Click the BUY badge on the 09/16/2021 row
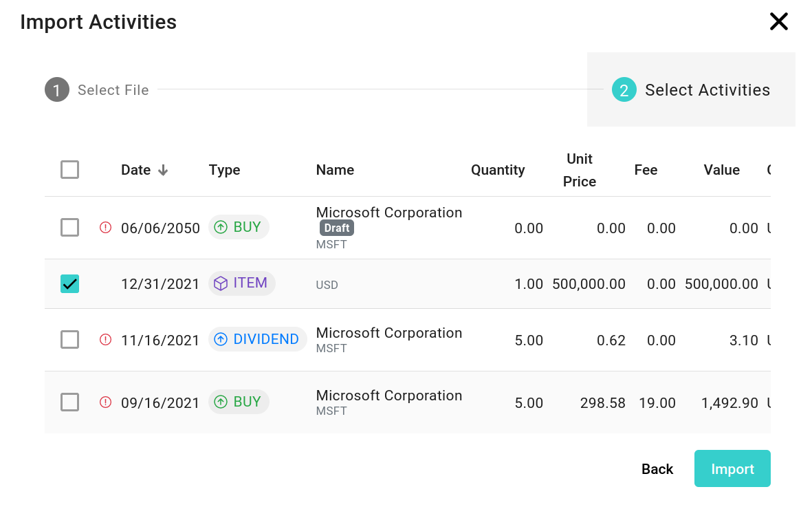The height and width of the screenshot is (529, 812). 239,402
